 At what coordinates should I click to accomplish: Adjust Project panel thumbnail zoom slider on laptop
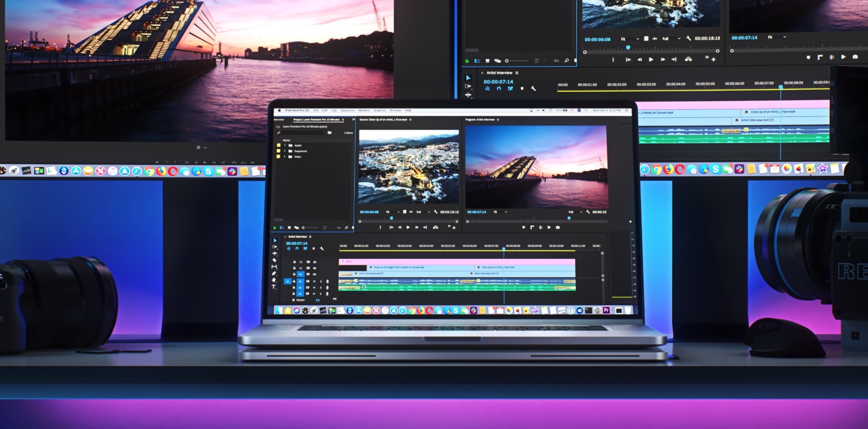point(310,228)
